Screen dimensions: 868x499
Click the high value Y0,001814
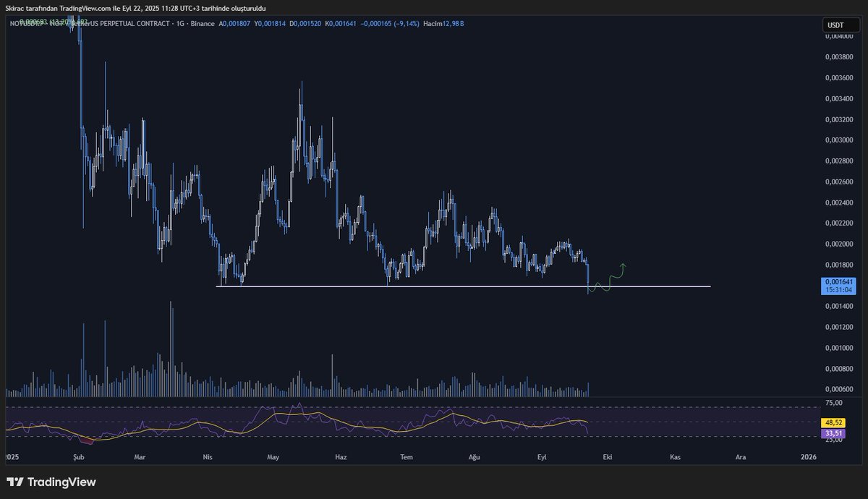click(271, 24)
